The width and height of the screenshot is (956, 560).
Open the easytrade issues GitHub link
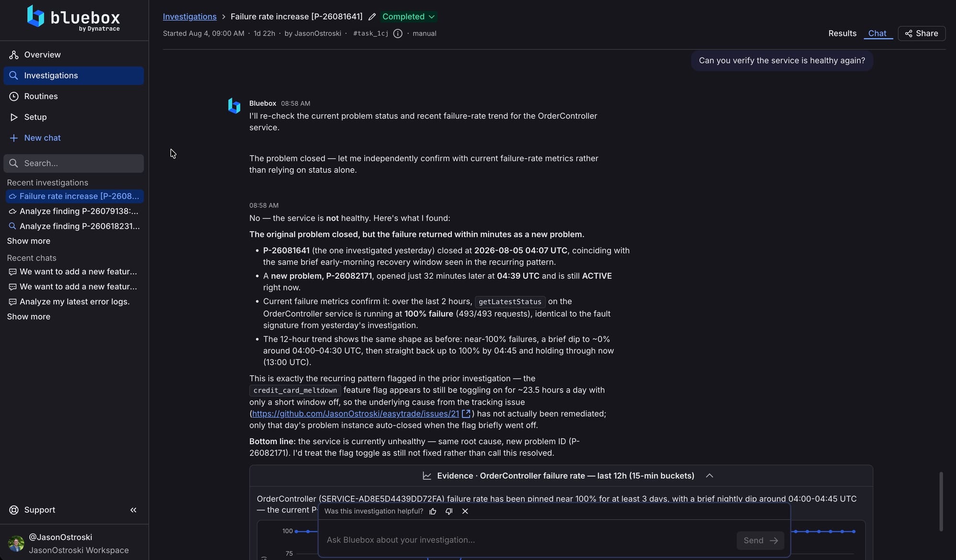[355, 414]
